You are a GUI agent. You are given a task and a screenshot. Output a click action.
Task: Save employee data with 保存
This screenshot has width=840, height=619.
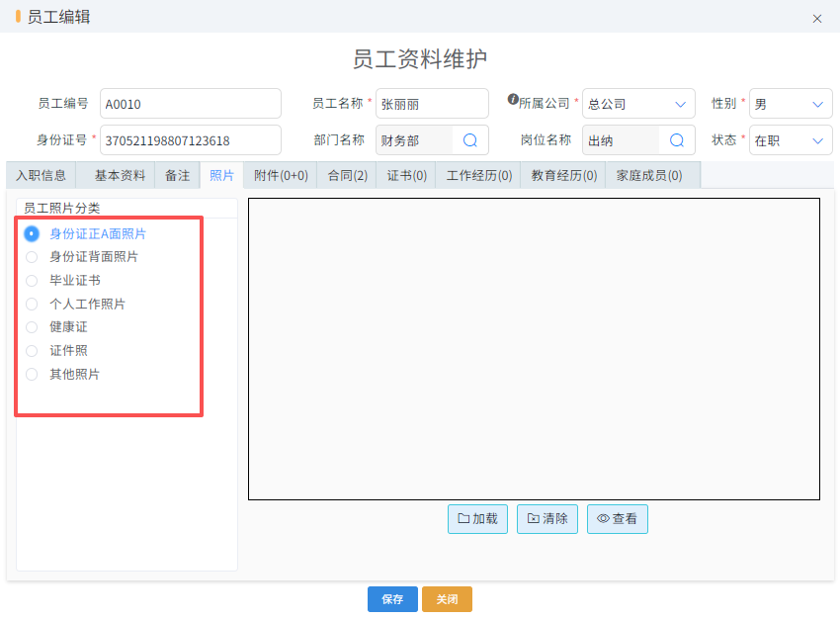(392, 599)
